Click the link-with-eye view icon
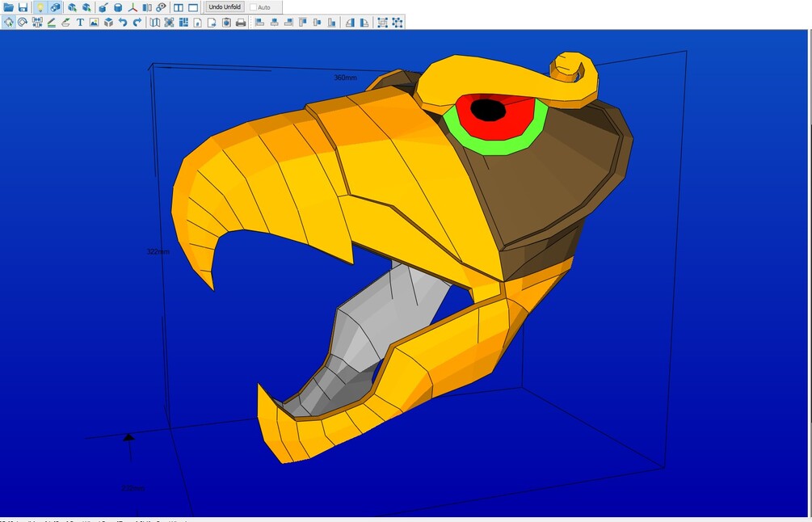The height and width of the screenshot is (522, 812). pos(162,7)
